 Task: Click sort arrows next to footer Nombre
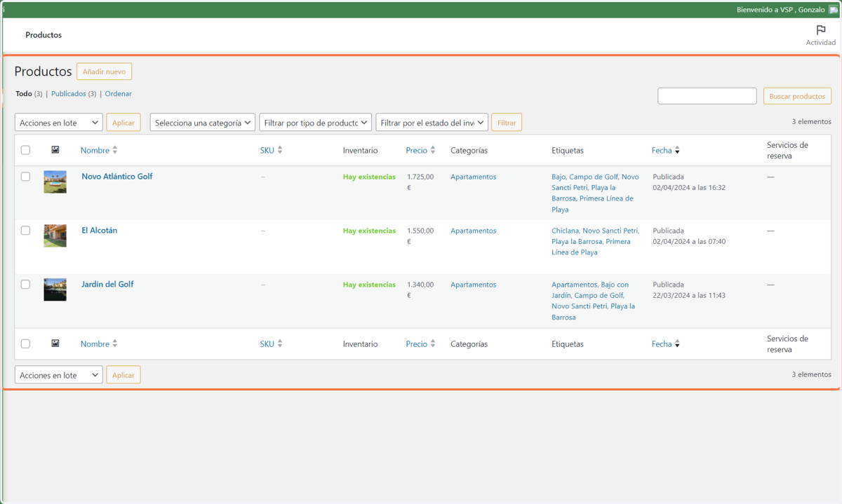[115, 343]
